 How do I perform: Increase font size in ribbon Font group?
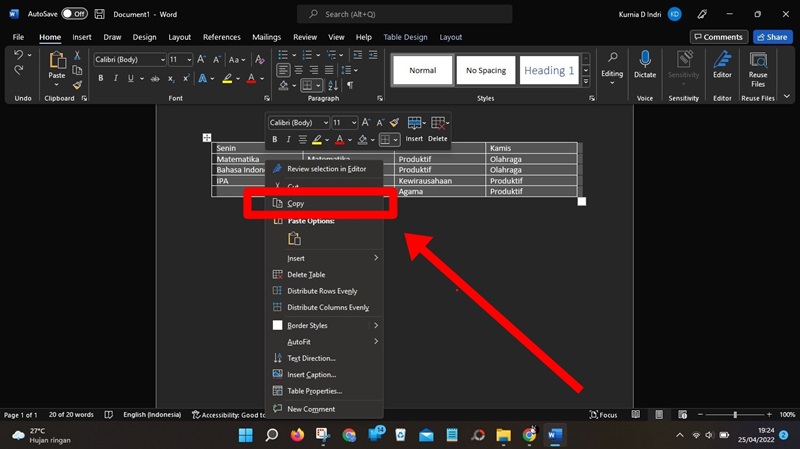point(202,60)
